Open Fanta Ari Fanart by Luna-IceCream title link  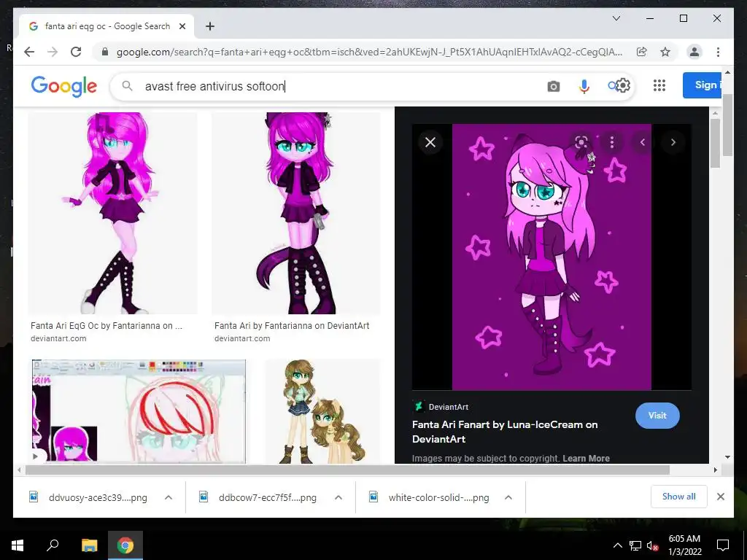point(505,432)
